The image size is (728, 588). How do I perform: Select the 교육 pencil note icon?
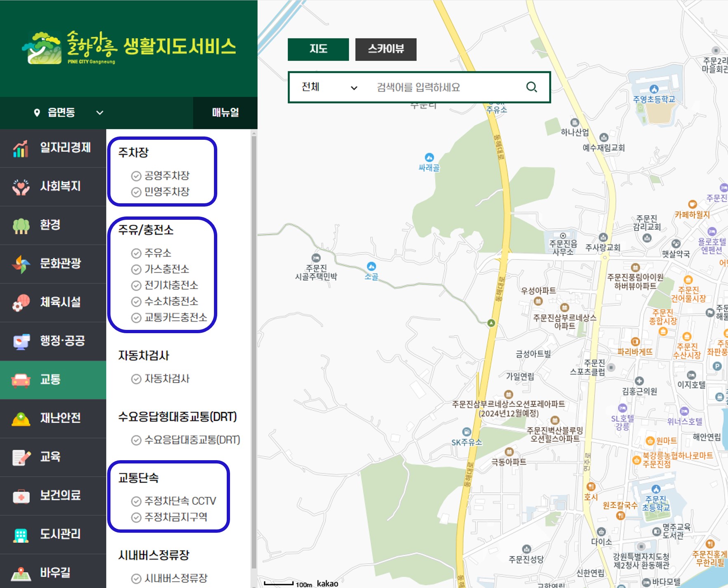[x=21, y=457]
